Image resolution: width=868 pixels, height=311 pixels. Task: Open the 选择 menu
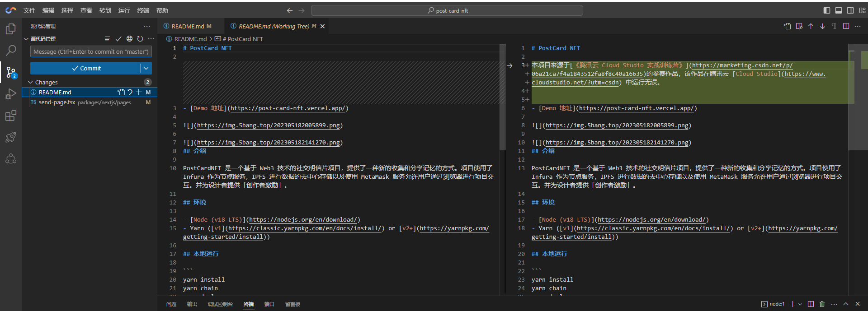pos(67,10)
